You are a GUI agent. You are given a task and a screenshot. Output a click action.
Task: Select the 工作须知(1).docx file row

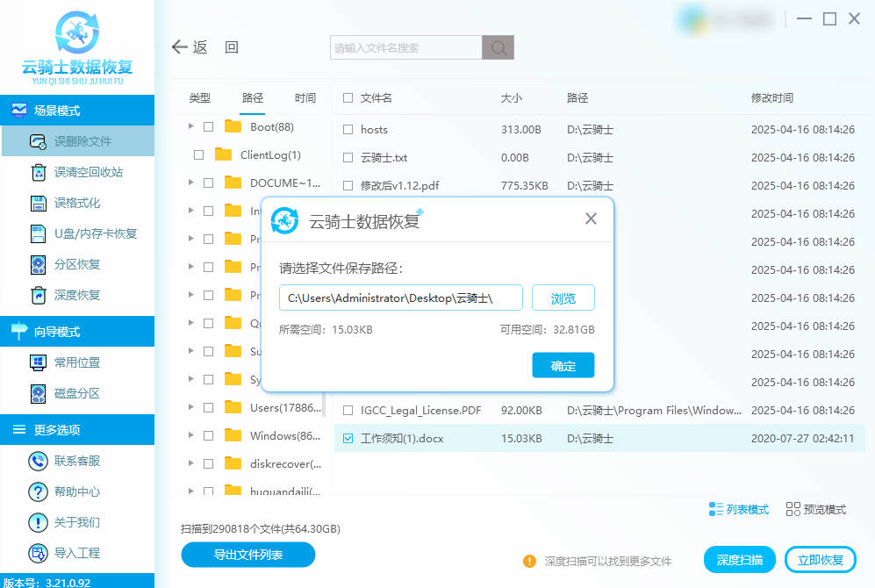click(x=600, y=439)
